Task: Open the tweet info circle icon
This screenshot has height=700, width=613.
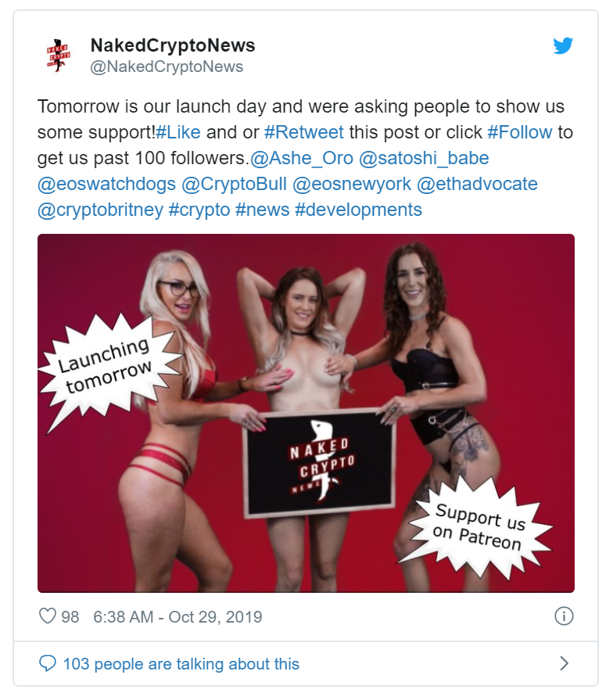Action: (x=564, y=616)
